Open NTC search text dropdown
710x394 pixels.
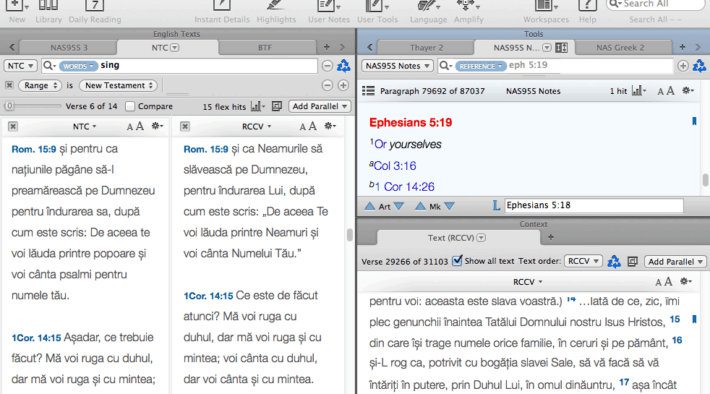coord(20,66)
